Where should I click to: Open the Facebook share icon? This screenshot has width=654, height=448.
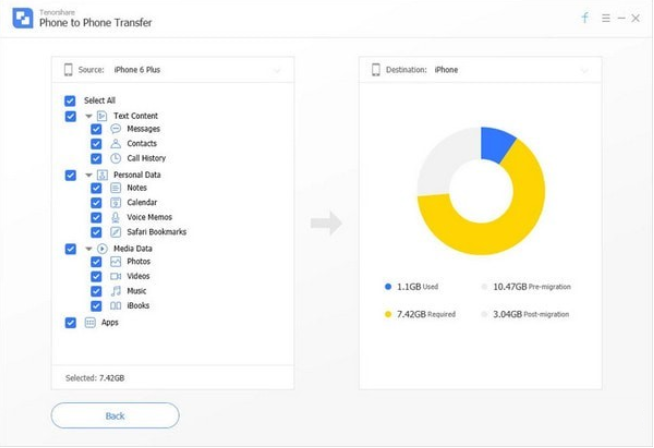tap(585, 18)
